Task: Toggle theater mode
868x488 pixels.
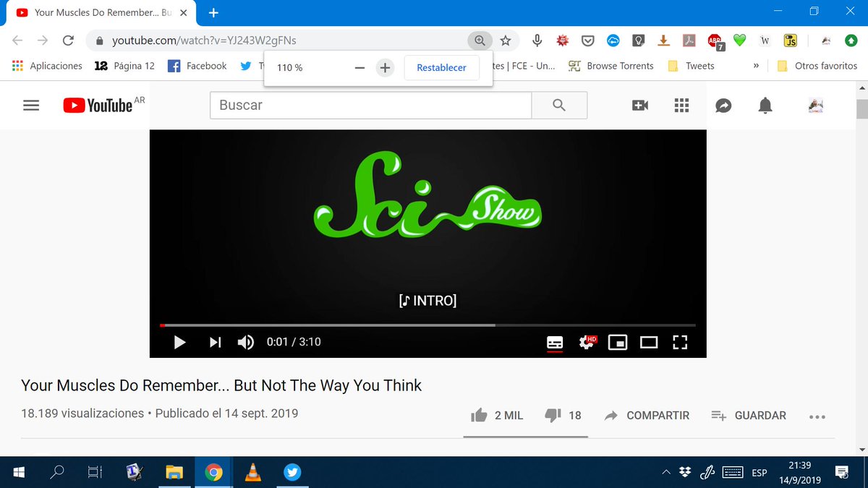Action: (649, 342)
